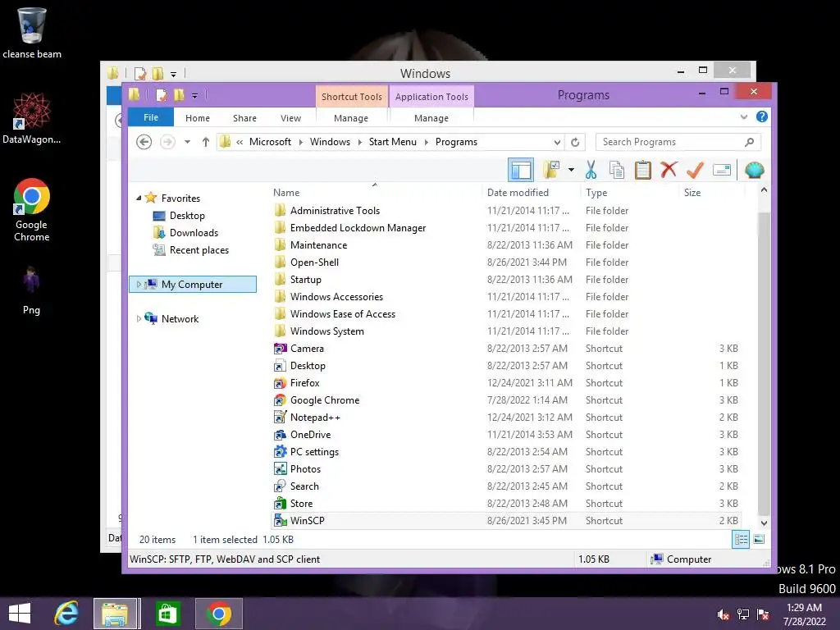Toggle the navigation pane toolbar button
This screenshot has width=840, height=630.
pos(521,171)
